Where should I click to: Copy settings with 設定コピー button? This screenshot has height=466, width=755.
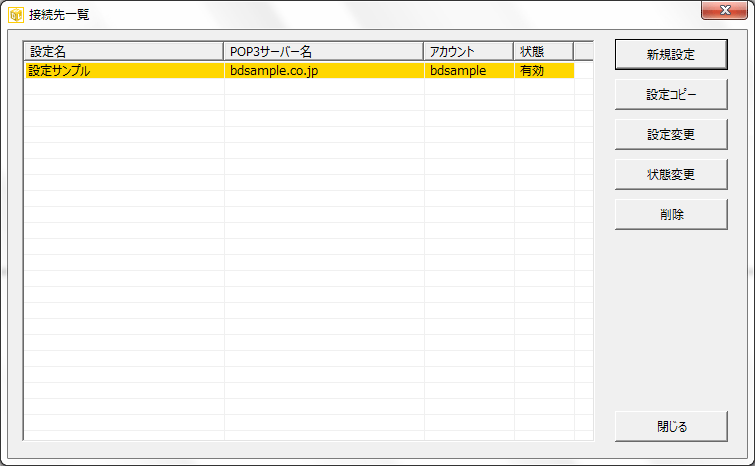click(x=671, y=94)
